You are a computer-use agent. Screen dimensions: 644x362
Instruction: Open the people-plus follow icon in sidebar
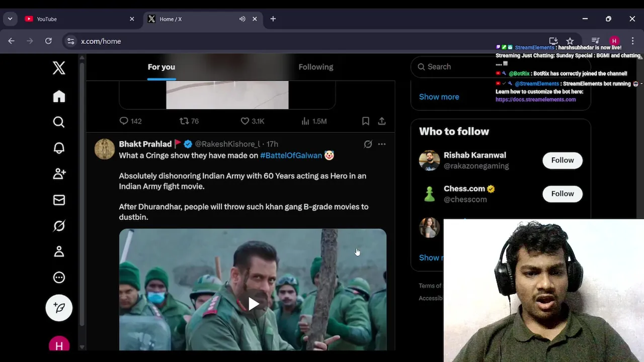point(59,174)
